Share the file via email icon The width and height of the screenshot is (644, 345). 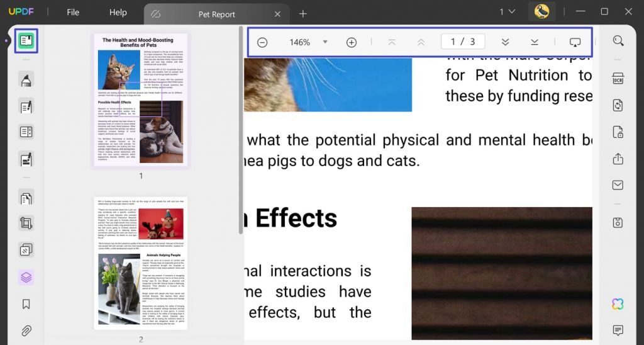(x=618, y=185)
